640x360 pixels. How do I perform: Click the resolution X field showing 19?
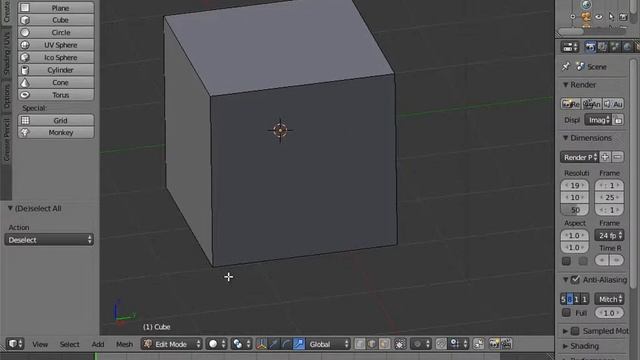pos(575,185)
